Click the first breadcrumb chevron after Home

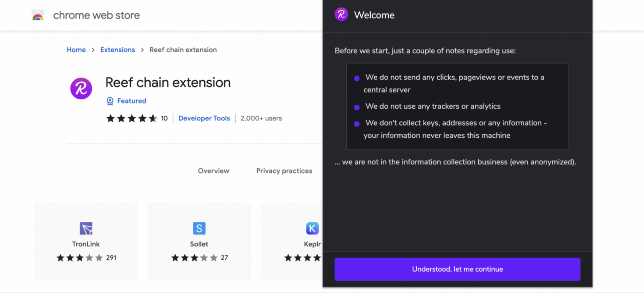point(93,50)
